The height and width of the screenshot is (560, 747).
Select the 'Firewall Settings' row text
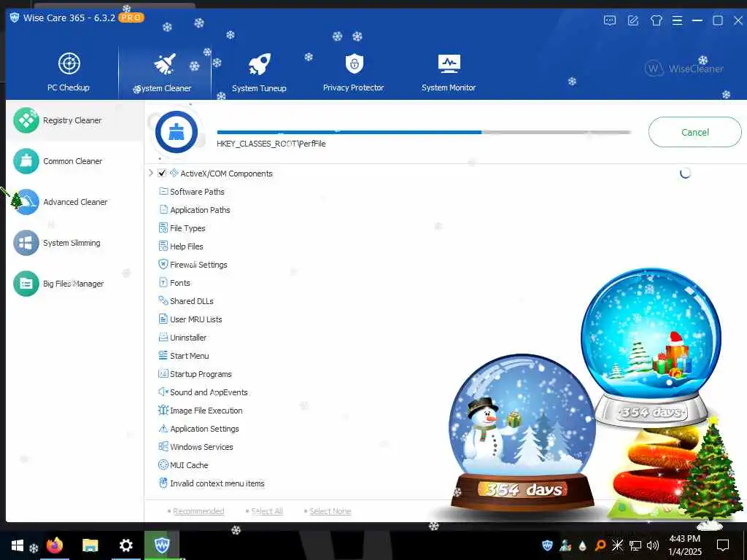198,264
